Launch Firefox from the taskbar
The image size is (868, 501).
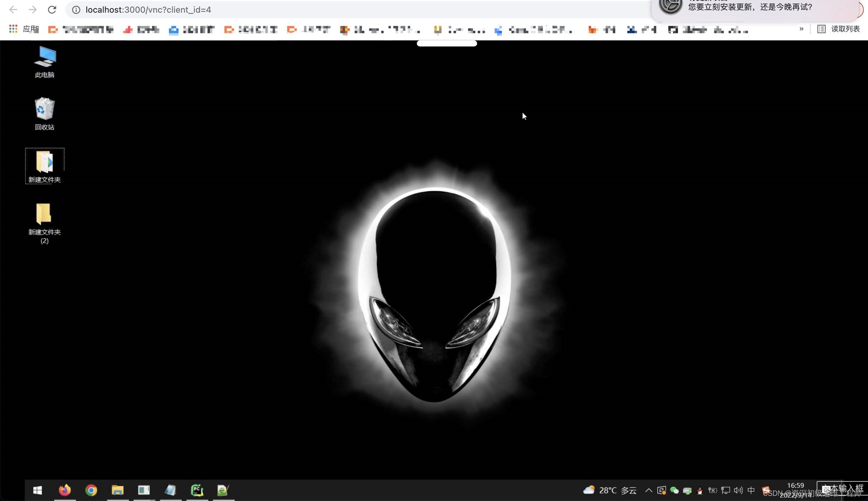[x=65, y=490]
